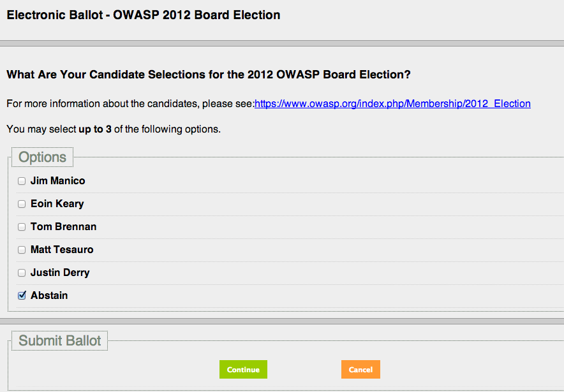
Task: Mark the Justin Derry checkbox
Action: click(x=22, y=273)
